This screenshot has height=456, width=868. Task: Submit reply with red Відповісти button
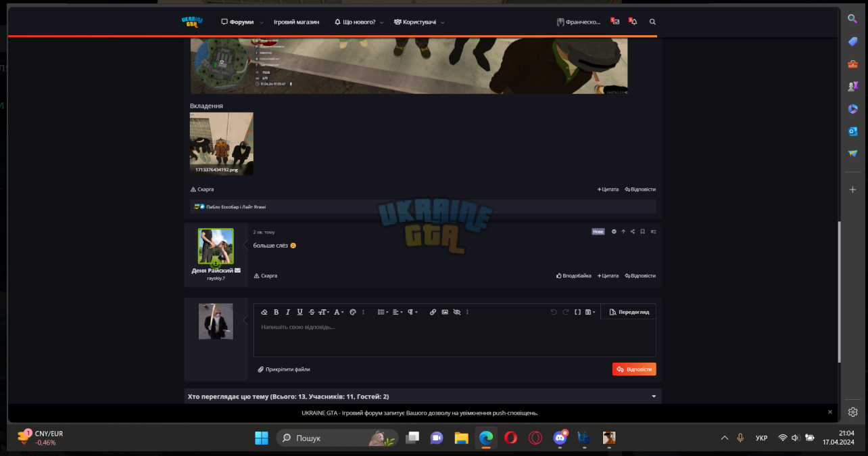634,369
